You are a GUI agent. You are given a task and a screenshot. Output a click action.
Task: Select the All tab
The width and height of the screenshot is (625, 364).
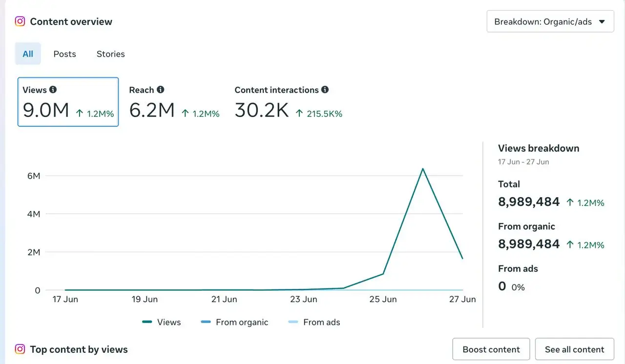click(x=28, y=54)
